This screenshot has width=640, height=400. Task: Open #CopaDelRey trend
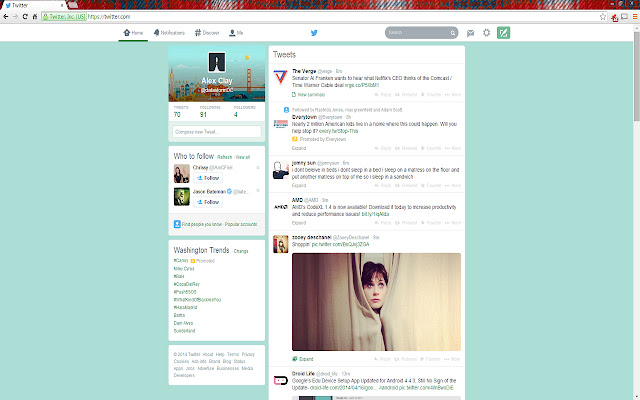coord(187,284)
